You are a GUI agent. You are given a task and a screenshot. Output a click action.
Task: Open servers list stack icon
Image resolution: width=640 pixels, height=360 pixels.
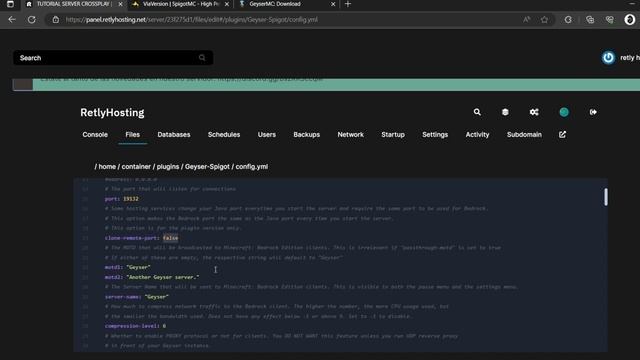coord(505,112)
